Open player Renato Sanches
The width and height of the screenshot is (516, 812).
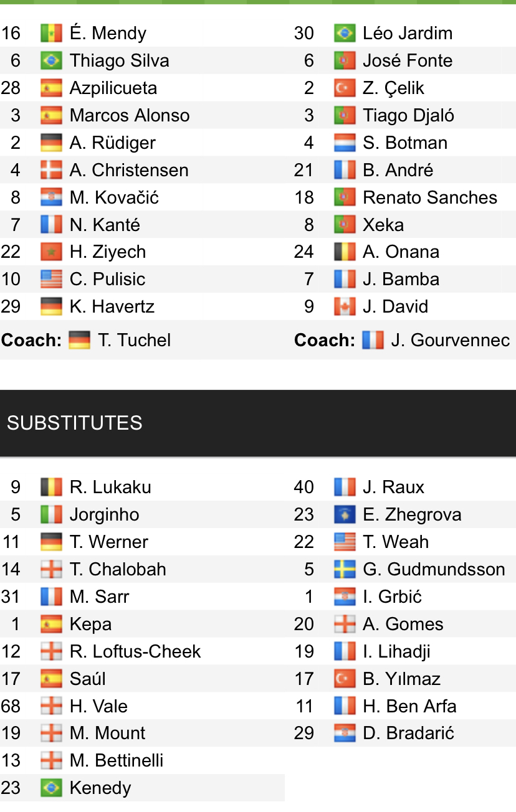[430, 197]
